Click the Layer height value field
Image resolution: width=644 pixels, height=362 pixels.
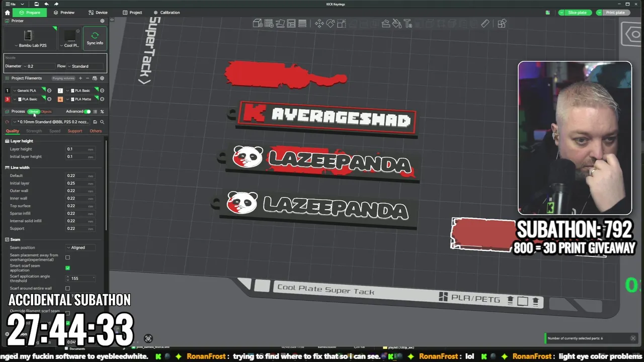[80, 149]
